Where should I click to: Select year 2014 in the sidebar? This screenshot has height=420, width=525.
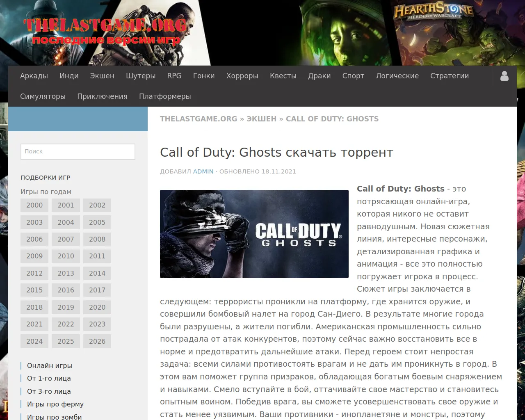click(97, 274)
